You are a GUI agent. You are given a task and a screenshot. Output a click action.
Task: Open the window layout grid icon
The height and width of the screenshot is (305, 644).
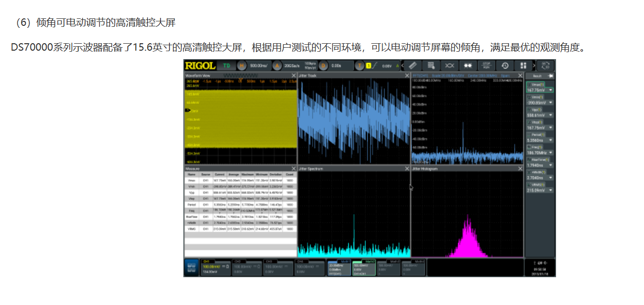pos(523,66)
